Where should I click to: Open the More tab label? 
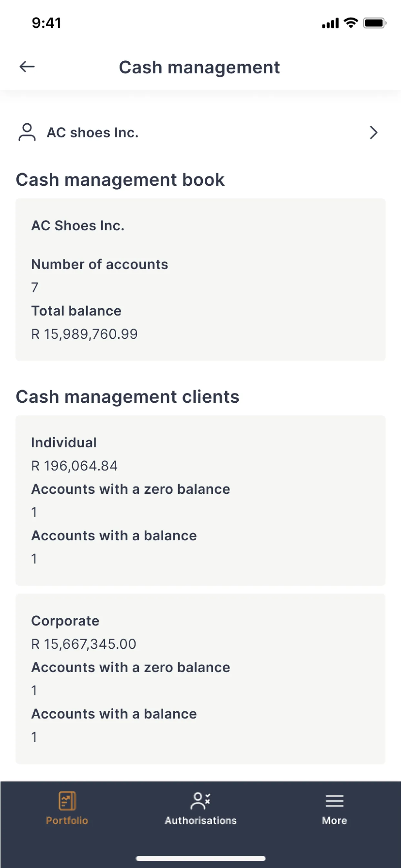pos(334,821)
